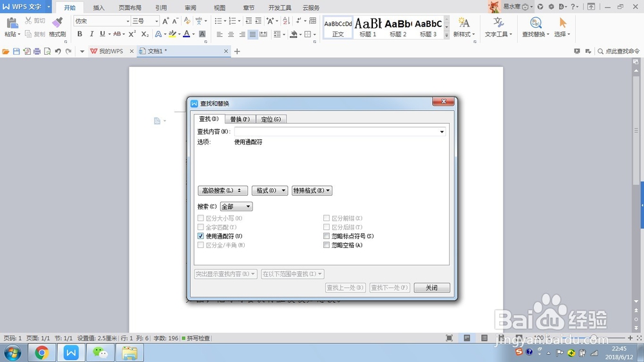This screenshot has width=644, height=362.
Task: Open the Insert ribbon tab
Action: [x=99, y=8]
